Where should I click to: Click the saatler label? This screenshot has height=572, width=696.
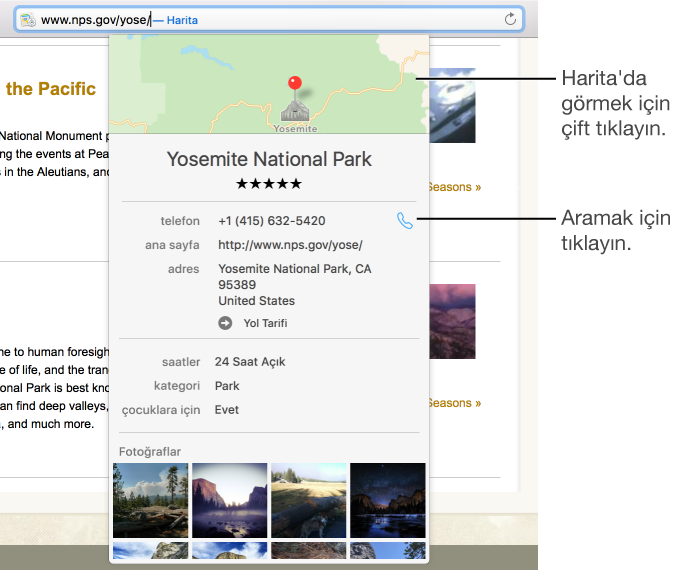[181, 362]
